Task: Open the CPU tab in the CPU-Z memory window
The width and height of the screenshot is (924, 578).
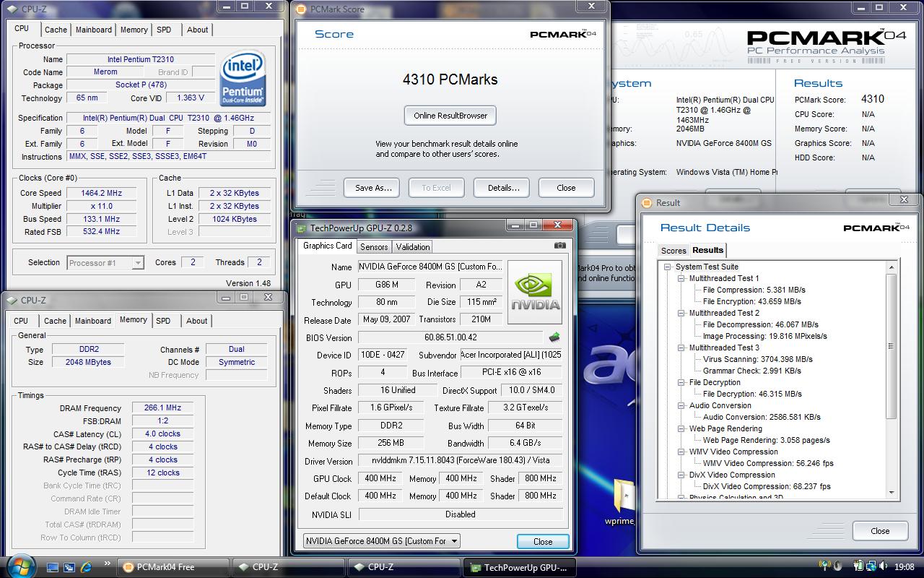Action: pyautogui.click(x=21, y=321)
